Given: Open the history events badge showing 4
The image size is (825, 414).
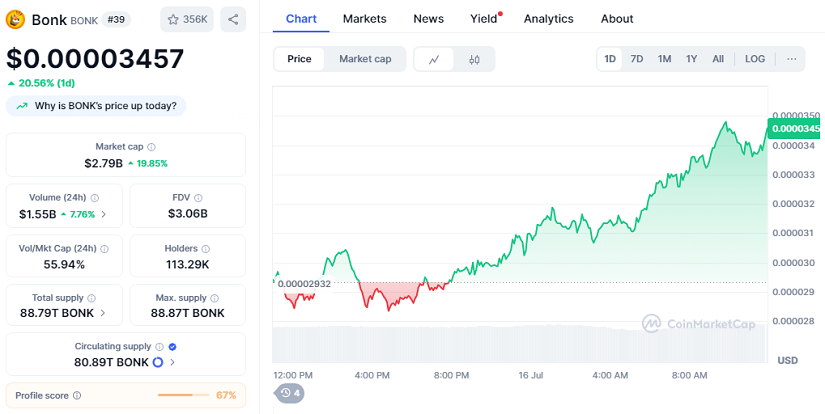Looking at the screenshot, I should 290,392.
